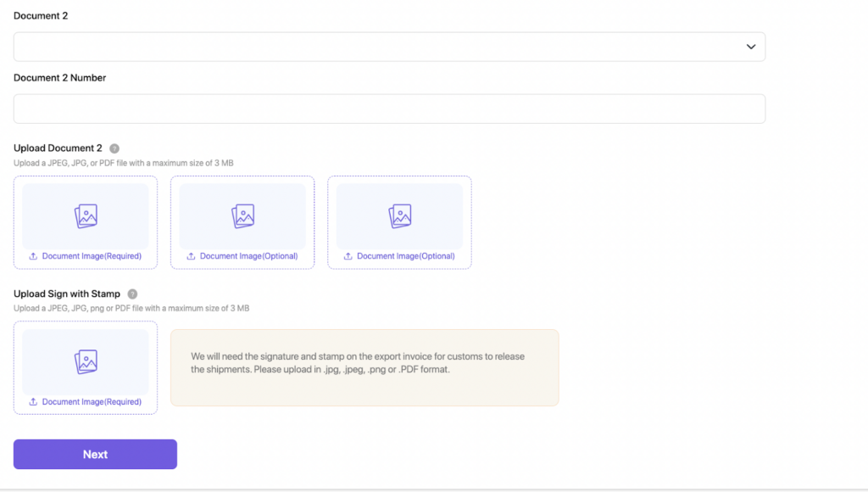Select Document Image(Required) link under Upload Document 2
Screen dimensions: 868x492
click(92, 256)
